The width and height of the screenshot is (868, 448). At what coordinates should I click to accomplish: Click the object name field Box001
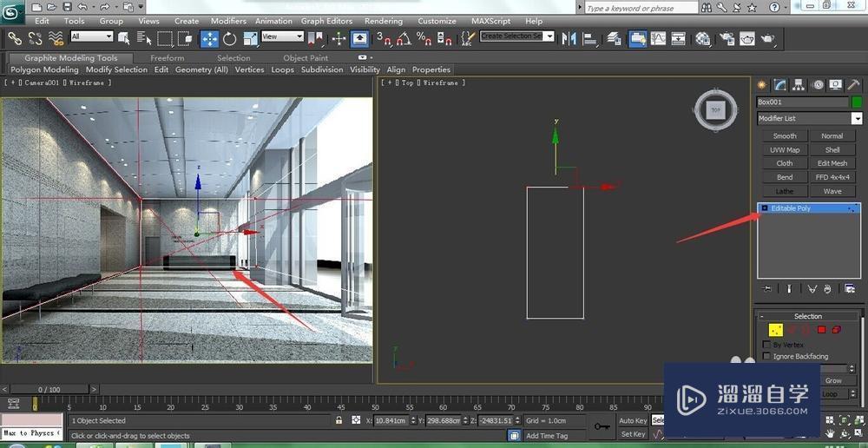pyautogui.click(x=803, y=102)
